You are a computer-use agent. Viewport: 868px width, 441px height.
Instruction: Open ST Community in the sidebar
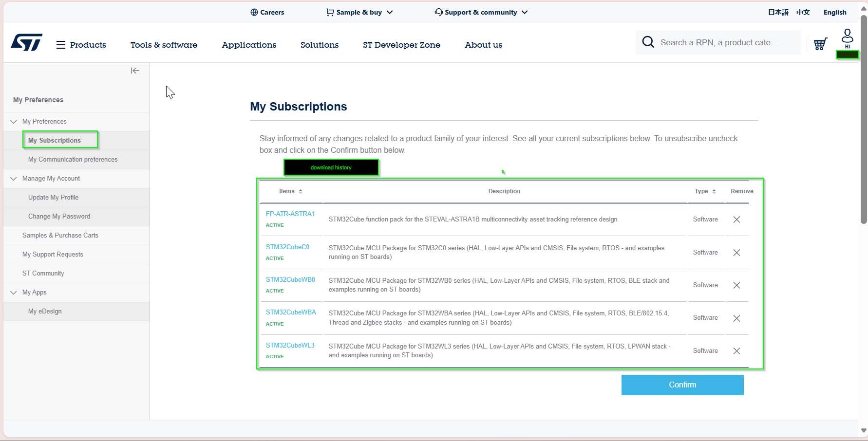pos(43,273)
